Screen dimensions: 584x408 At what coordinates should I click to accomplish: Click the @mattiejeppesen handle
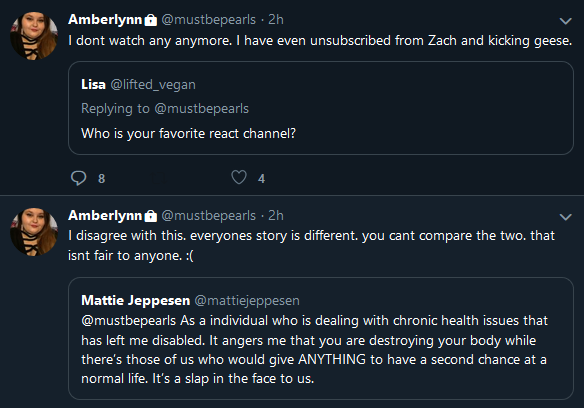tap(247, 301)
